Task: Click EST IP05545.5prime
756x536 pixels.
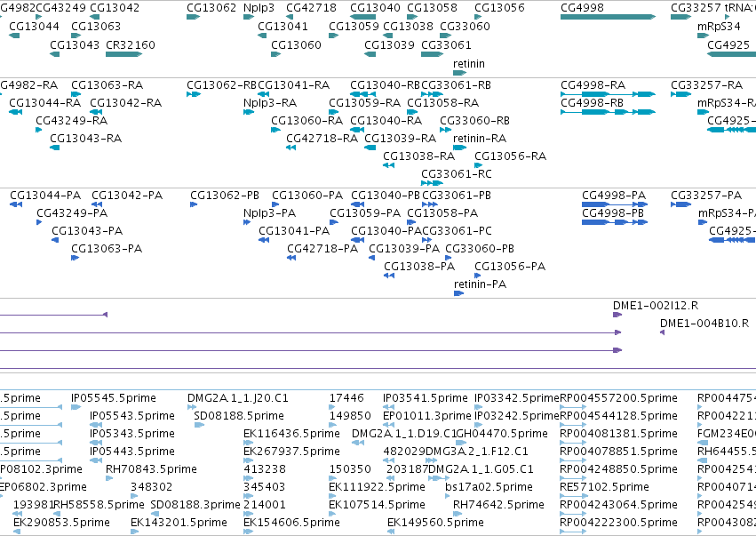Action: click(x=114, y=398)
